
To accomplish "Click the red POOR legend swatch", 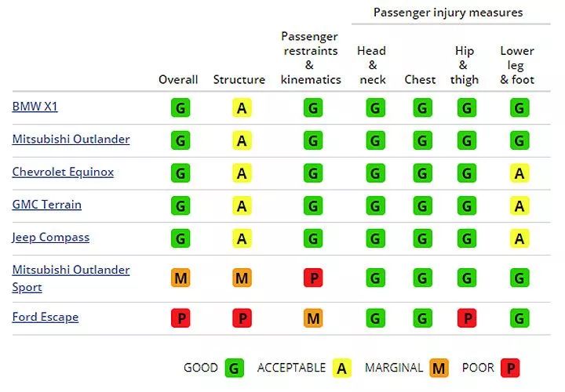I will click(510, 368).
